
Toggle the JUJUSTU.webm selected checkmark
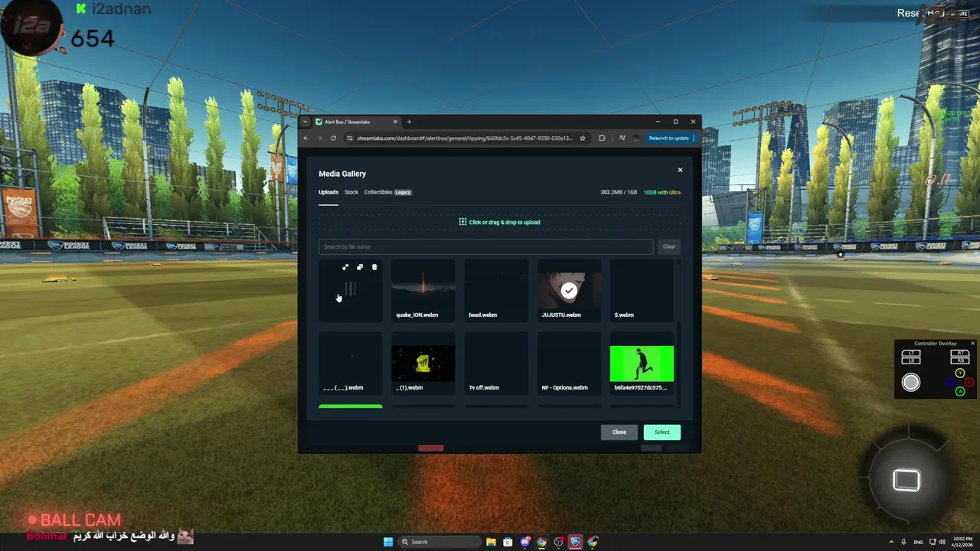click(568, 290)
